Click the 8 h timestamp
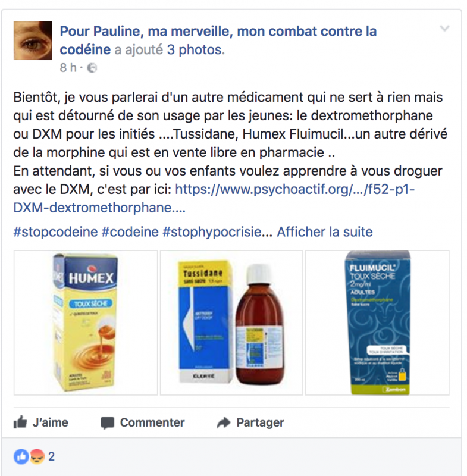The image size is (467, 476). tap(68, 68)
